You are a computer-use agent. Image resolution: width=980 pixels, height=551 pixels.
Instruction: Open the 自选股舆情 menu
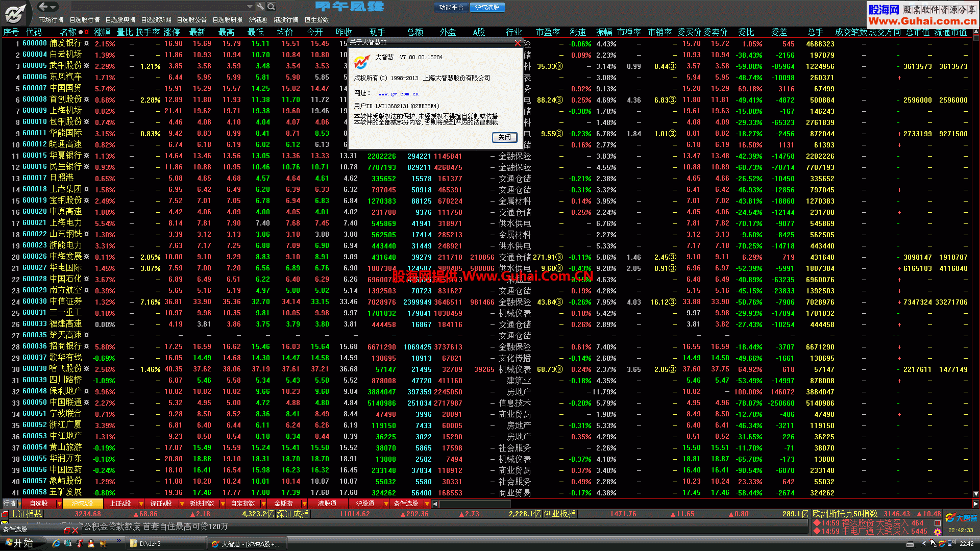(x=120, y=20)
